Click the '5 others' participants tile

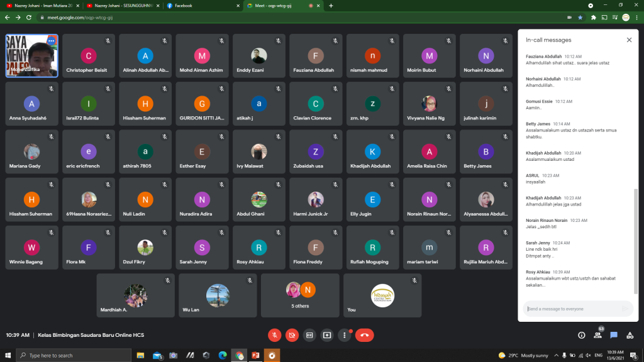click(x=300, y=295)
